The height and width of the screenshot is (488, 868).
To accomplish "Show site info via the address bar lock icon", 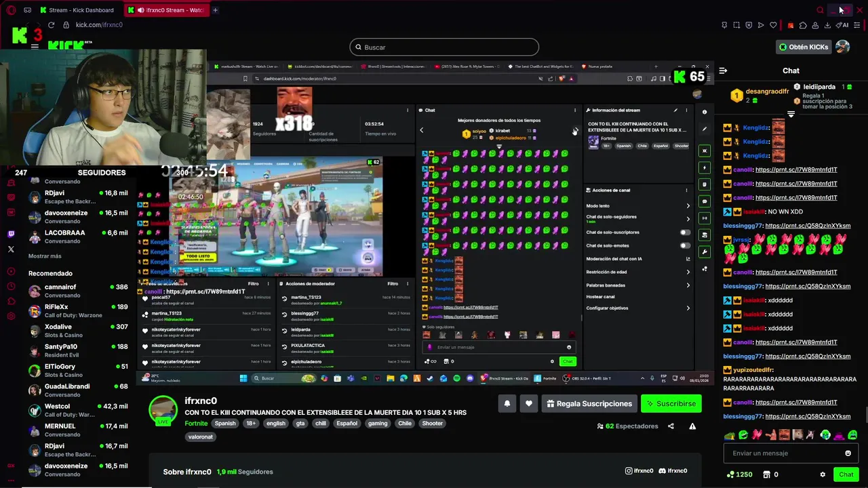I will 66,25.
